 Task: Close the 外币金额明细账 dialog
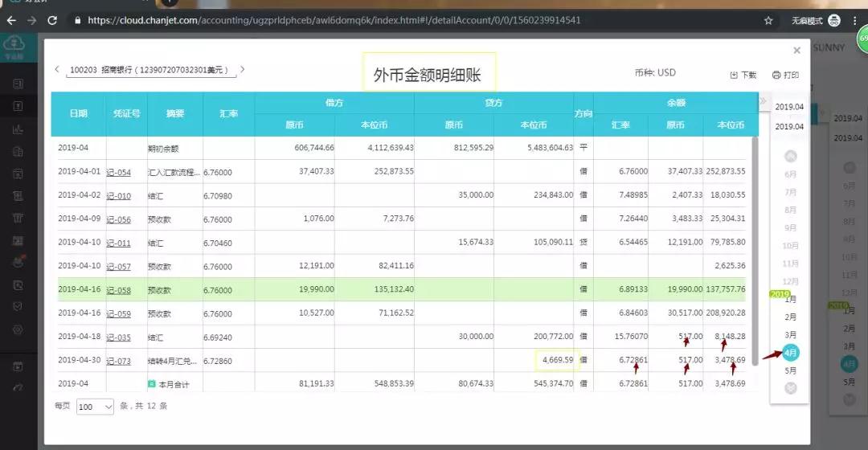point(796,51)
